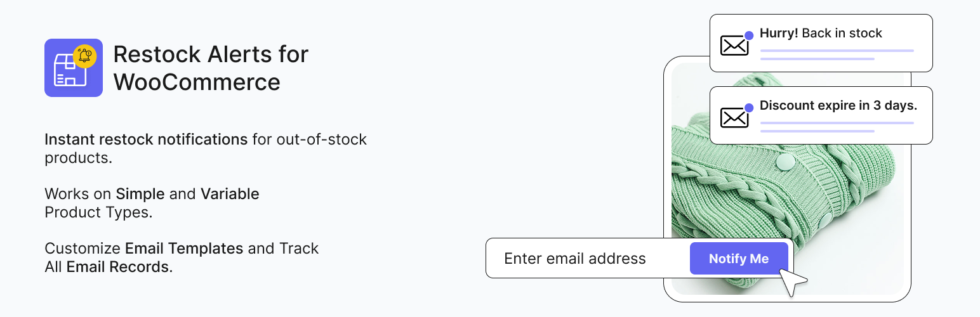This screenshot has width=980, height=317.
Task: Click the short placeholder line in the Discount card
Action: (817, 131)
